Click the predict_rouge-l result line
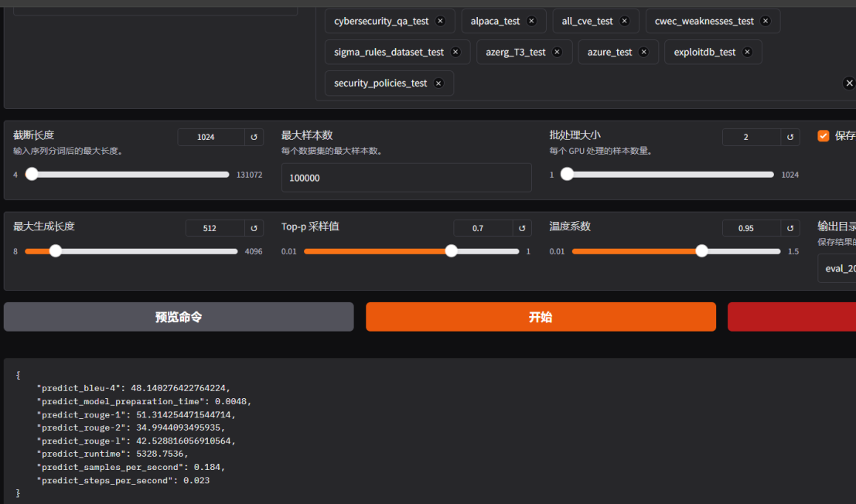 click(136, 441)
